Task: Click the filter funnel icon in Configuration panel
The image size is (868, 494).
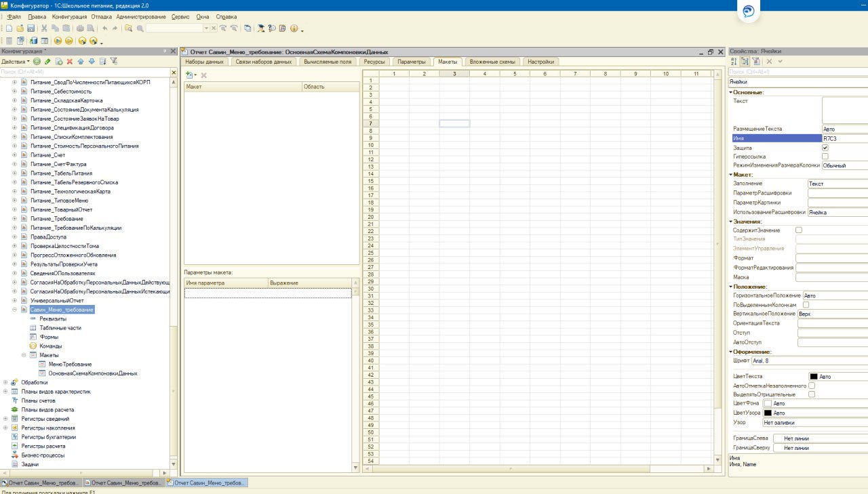Action: 113,61
